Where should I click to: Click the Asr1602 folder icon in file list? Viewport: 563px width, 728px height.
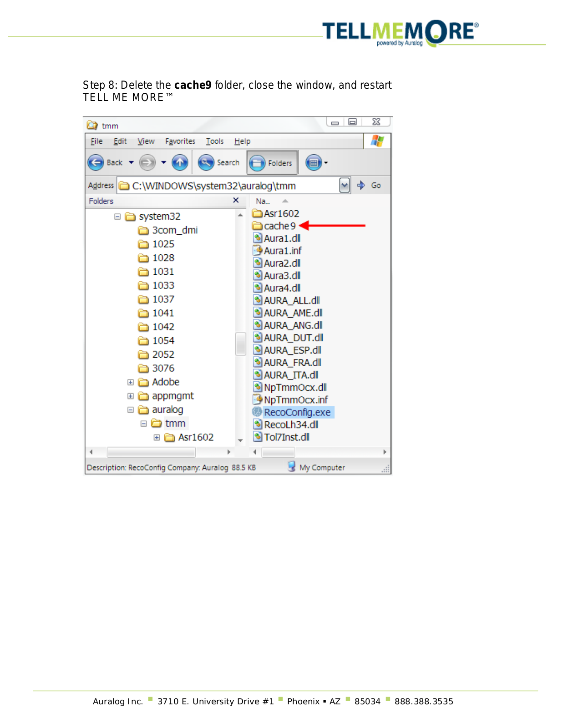click(x=257, y=213)
